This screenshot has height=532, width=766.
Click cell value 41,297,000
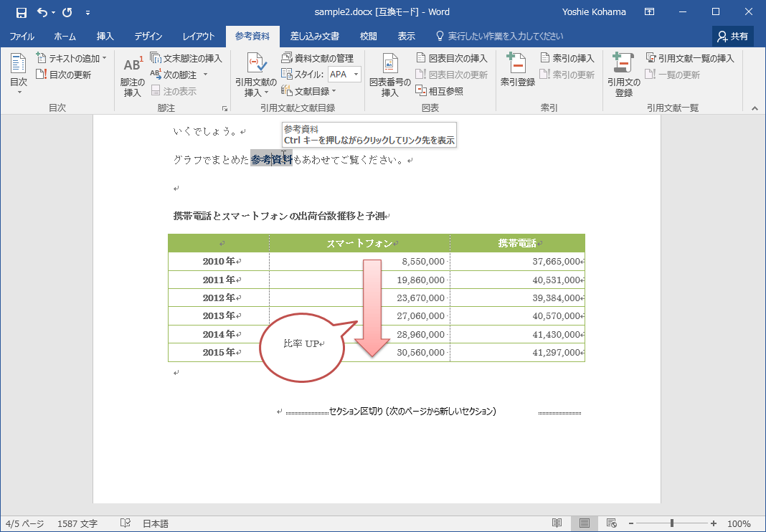click(x=557, y=352)
